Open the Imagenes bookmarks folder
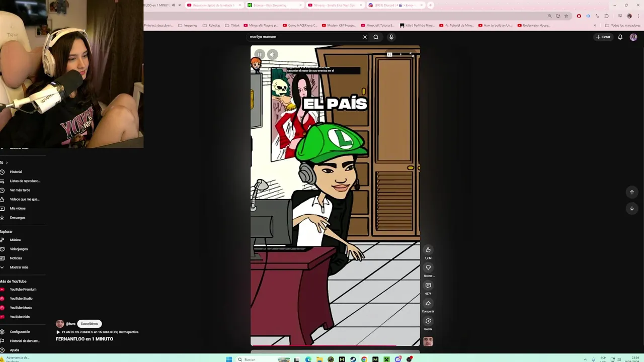Image resolution: width=644 pixels, height=362 pixels. (x=188, y=25)
